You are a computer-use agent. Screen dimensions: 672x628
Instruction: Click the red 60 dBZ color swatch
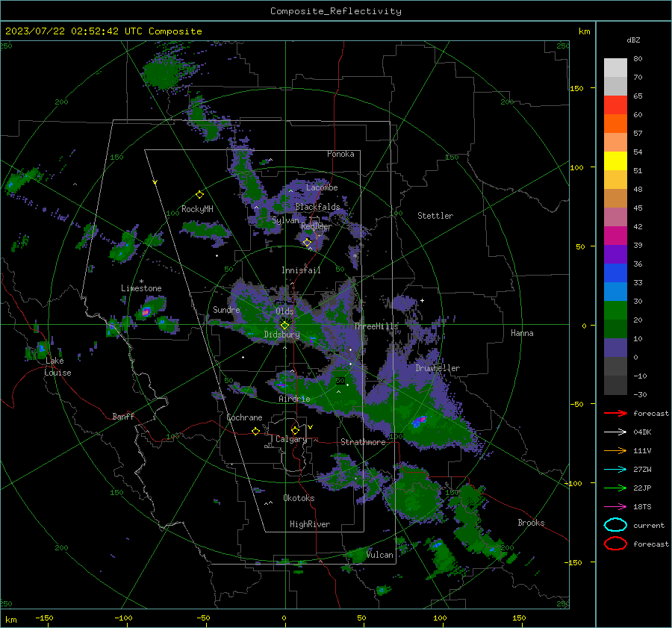(615, 105)
